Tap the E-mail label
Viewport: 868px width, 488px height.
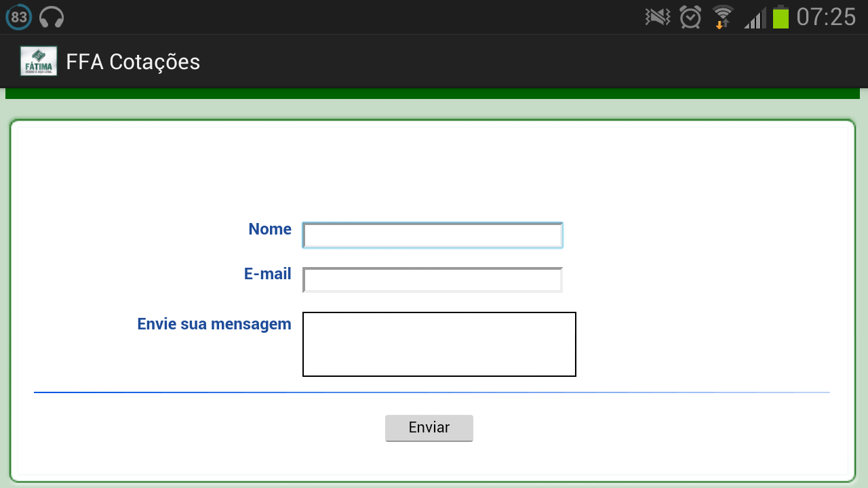point(268,274)
